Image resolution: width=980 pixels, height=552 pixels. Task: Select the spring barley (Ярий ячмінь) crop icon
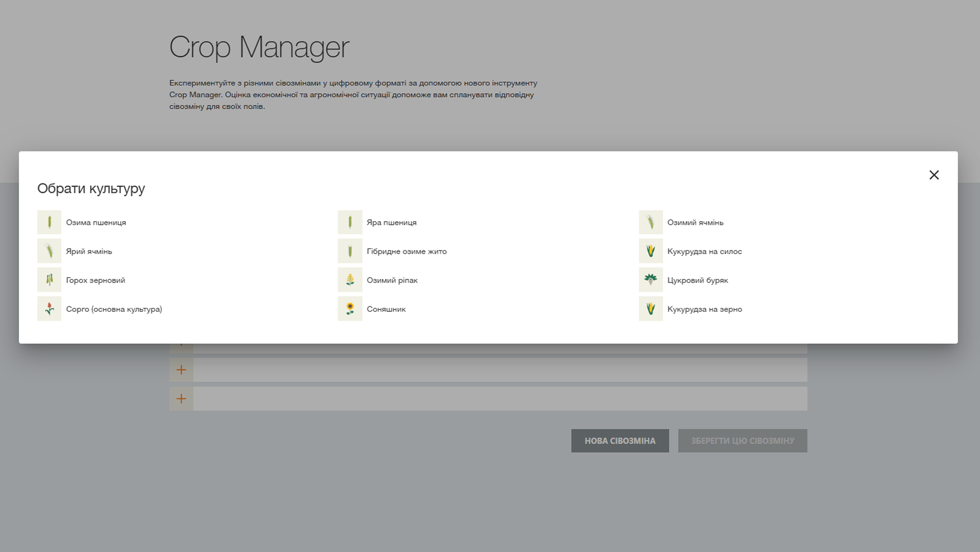pos(49,251)
